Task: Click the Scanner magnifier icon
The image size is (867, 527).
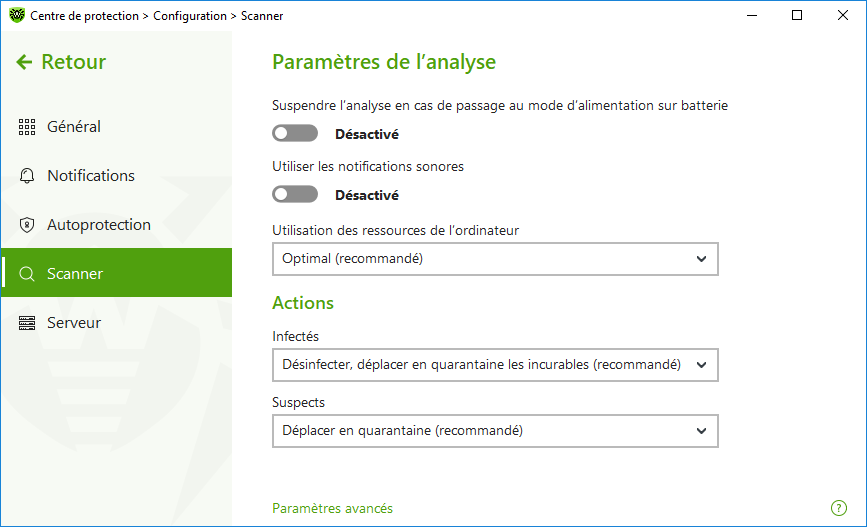Action: [x=27, y=274]
